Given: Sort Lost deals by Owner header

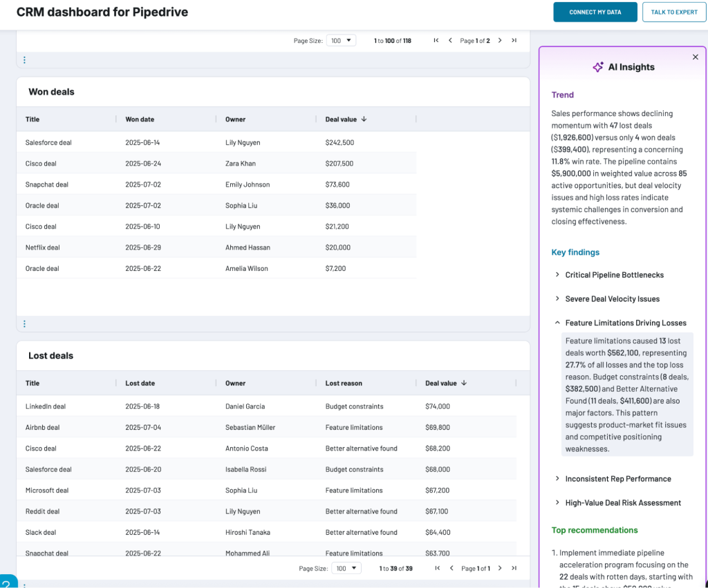Looking at the screenshot, I should (x=235, y=383).
